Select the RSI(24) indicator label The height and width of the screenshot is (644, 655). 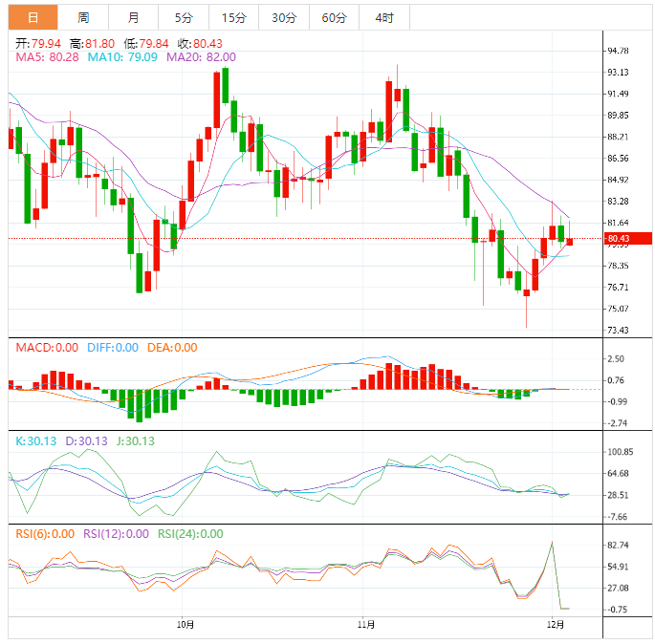pos(190,534)
